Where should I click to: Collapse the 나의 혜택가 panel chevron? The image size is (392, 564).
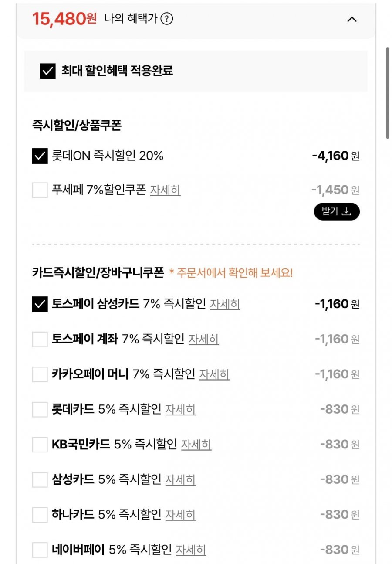(x=351, y=19)
